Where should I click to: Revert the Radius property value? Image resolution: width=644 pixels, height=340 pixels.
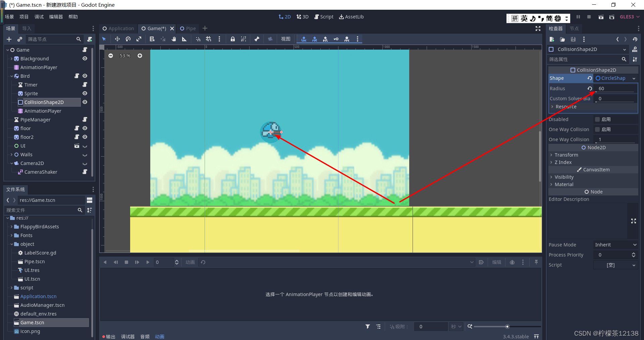[590, 89]
